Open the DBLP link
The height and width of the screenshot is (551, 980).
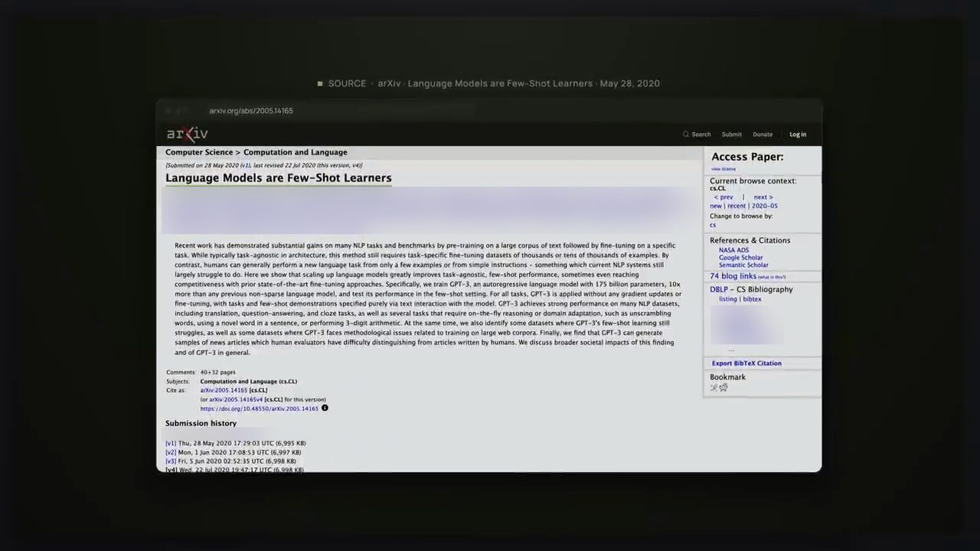tap(718, 289)
